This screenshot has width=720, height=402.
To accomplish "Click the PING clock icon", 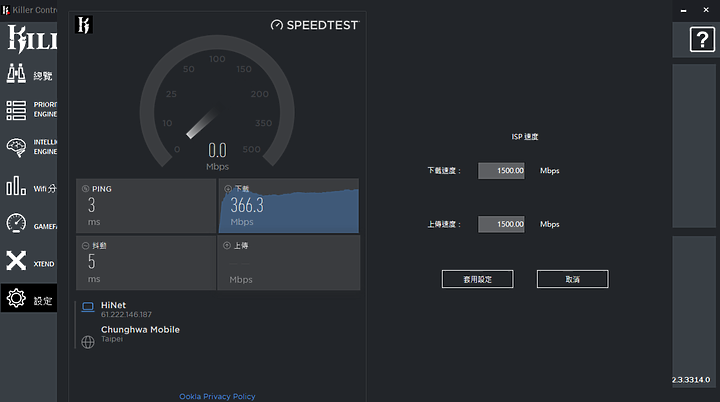I will (85, 188).
